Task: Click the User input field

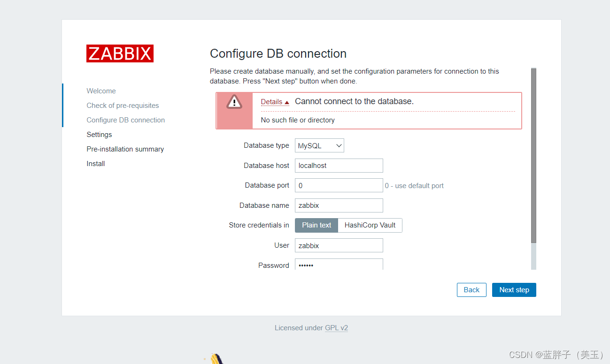Action: click(x=339, y=245)
